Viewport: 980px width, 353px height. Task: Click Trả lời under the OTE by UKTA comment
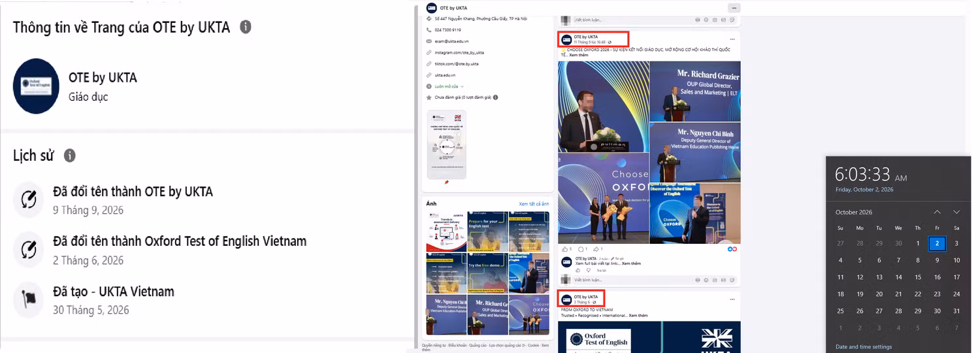pyautogui.click(x=601, y=270)
